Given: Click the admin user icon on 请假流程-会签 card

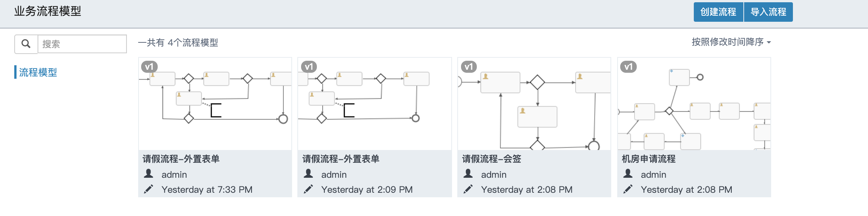Looking at the screenshot, I should click(x=468, y=174).
